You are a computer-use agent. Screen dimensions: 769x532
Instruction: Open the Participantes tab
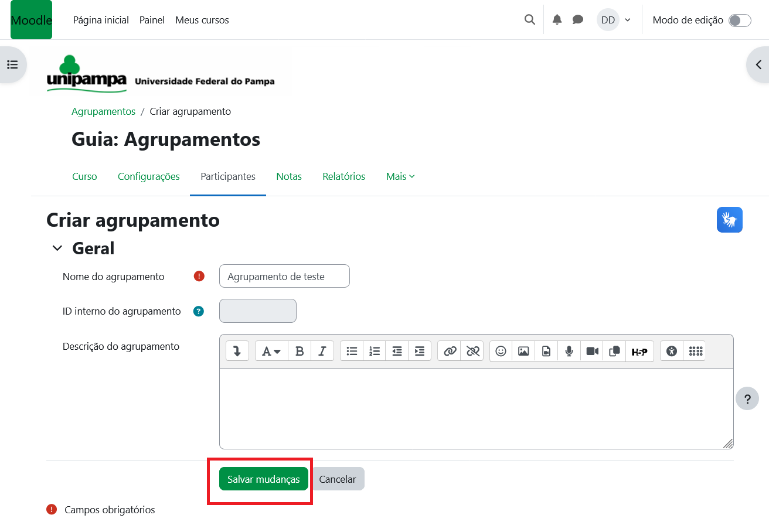tap(227, 176)
